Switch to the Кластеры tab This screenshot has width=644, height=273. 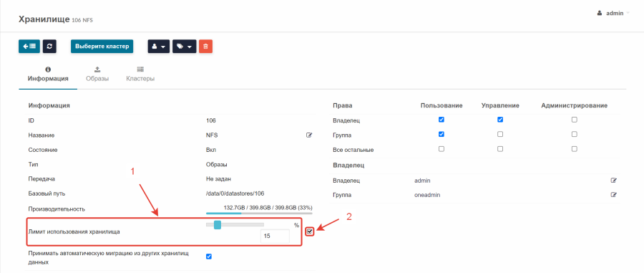point(140,75)
